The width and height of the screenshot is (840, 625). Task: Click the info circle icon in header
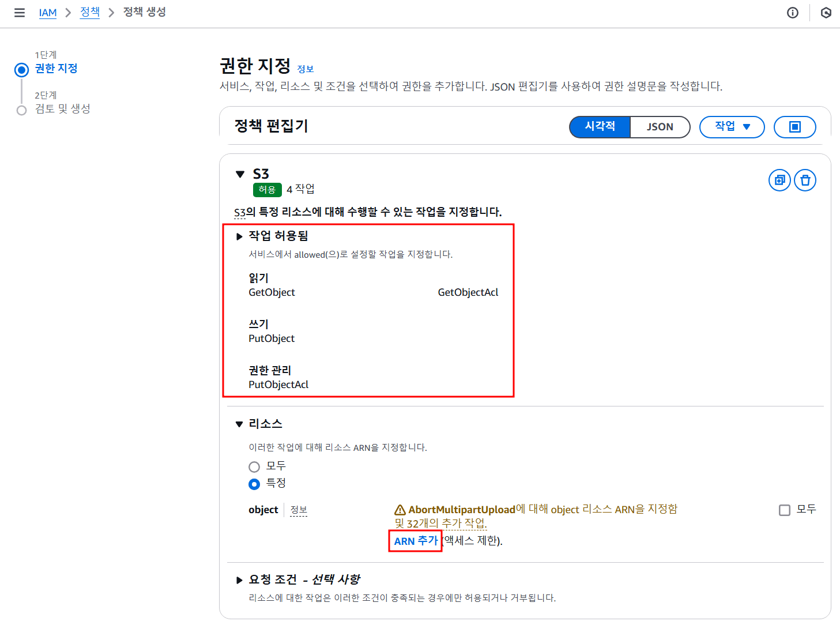[793, 13]
